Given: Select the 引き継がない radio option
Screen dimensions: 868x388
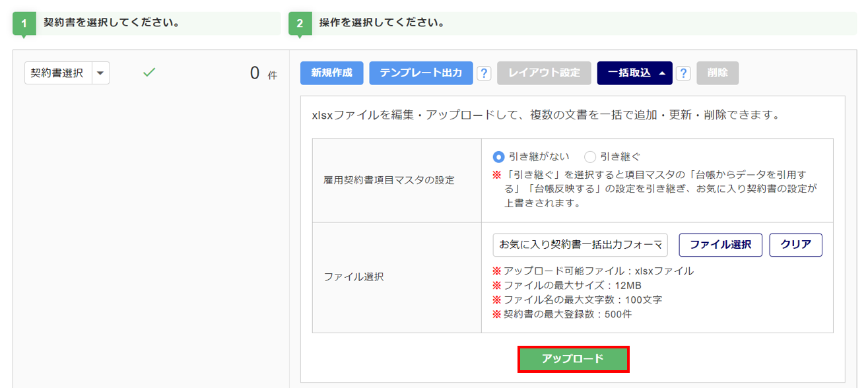Looking at the screenshot, I should pyautogui.click(x=499, y=156).
